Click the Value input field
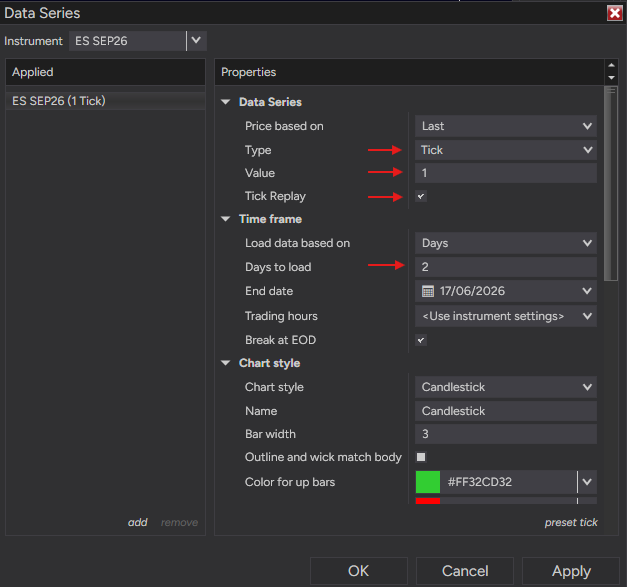This screenshot has width=627, height=587. tap(506, 173)
